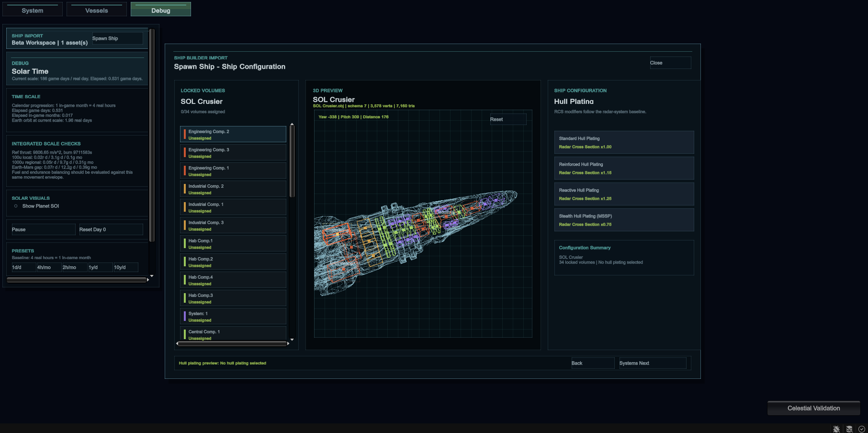Select Industrial Comp. 2 volume
The image size is (868, 433).
(233, 189)
